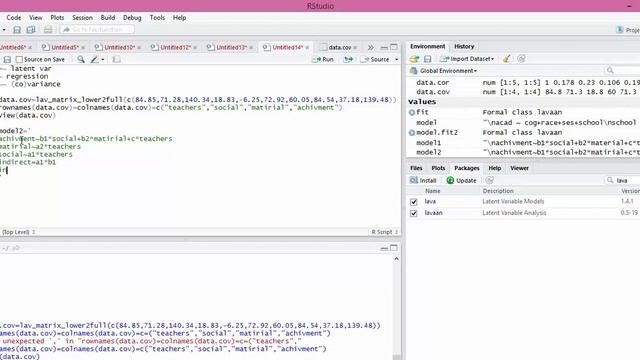Open Global Environment dropdown
This screenshot has height=360, width=640.
tap(443, 71)
